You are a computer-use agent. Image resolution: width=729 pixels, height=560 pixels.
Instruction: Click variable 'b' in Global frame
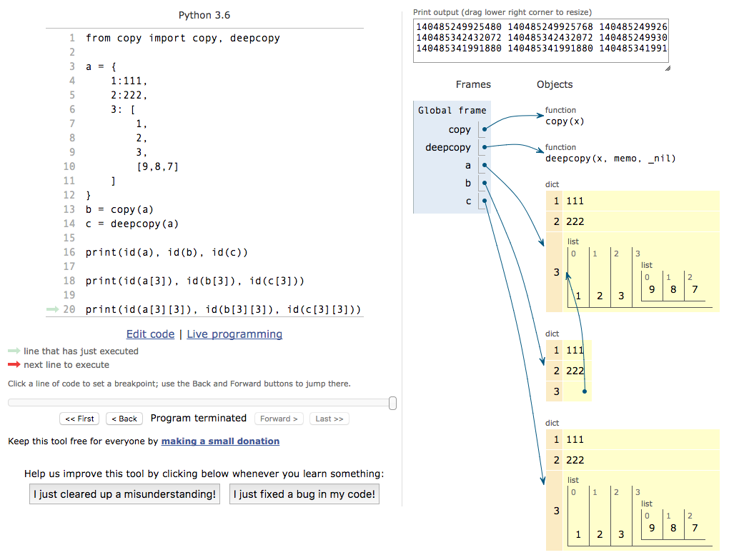pos(467,183)
